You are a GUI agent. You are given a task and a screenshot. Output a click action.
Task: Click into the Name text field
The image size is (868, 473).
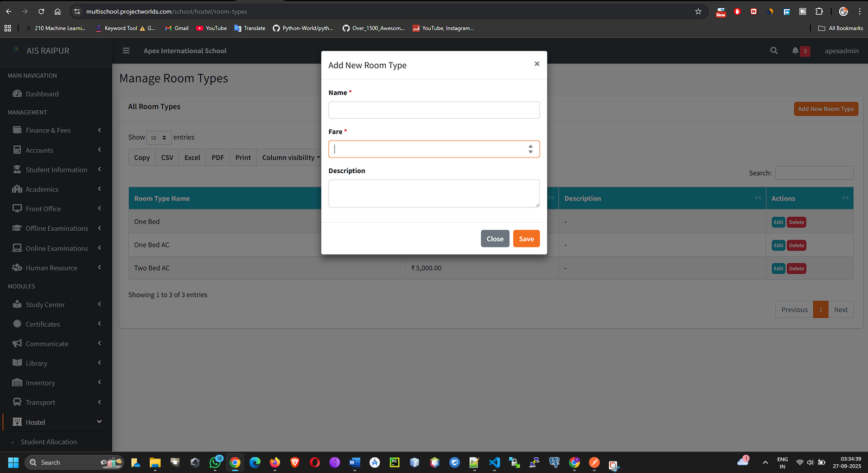click(x=433, y=110)
